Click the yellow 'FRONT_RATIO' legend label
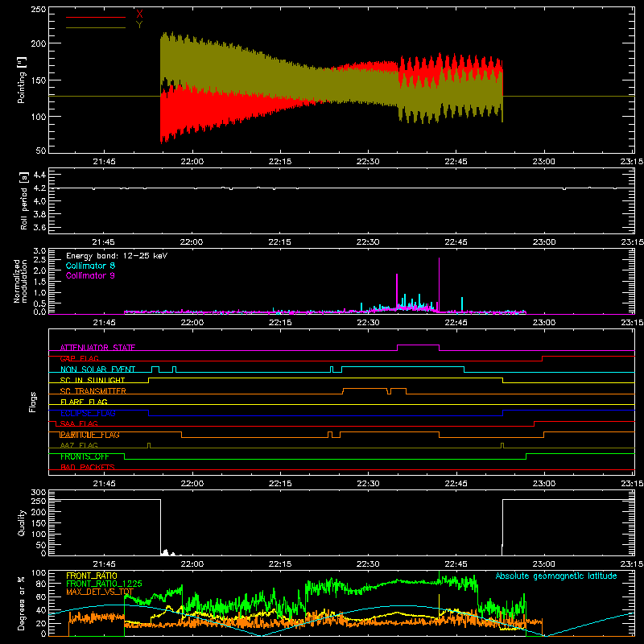Viewport: 644px width, 644px height. click(x=92, y=576)
